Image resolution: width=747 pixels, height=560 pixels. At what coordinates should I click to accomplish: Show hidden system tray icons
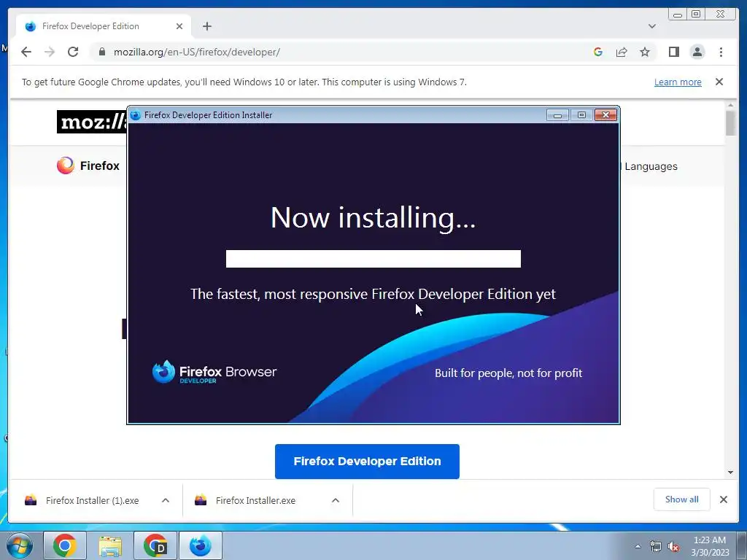click(638, 547)
